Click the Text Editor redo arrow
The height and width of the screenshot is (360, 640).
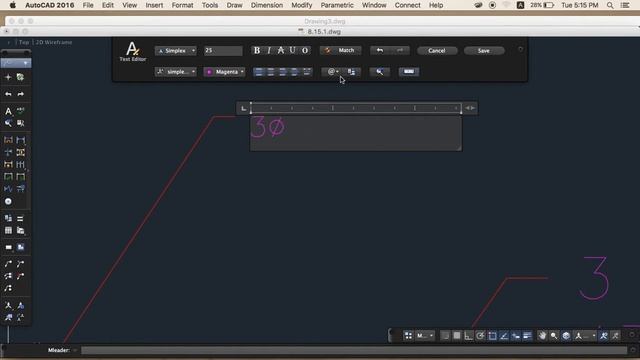(400, 51)
